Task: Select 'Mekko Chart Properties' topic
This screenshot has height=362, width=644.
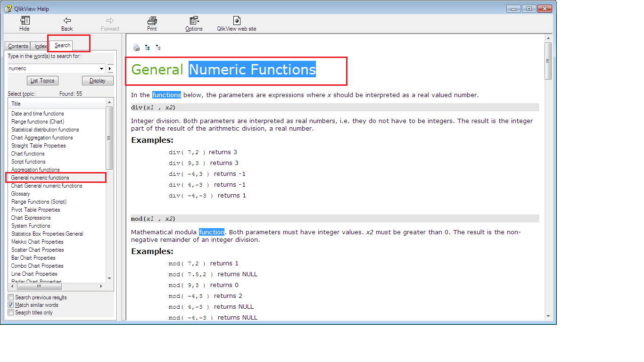Action: click(38, 242)
